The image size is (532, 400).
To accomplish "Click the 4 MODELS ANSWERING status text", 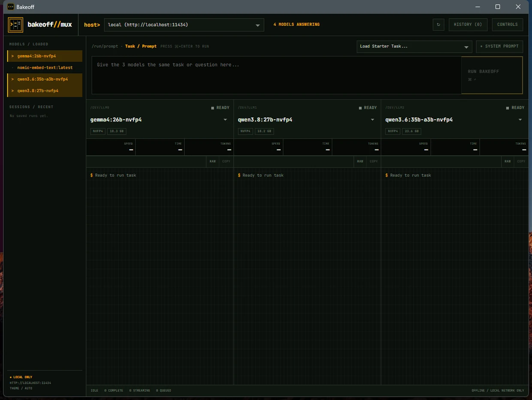I will pyautogui.click(x=296, y=24).
